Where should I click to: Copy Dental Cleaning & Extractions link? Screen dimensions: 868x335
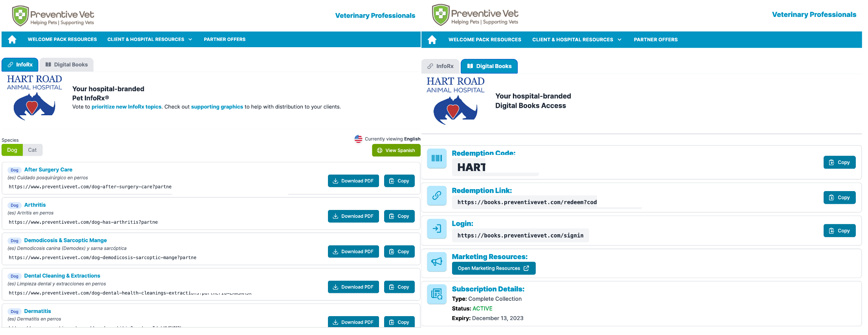[x=399, y=287]
